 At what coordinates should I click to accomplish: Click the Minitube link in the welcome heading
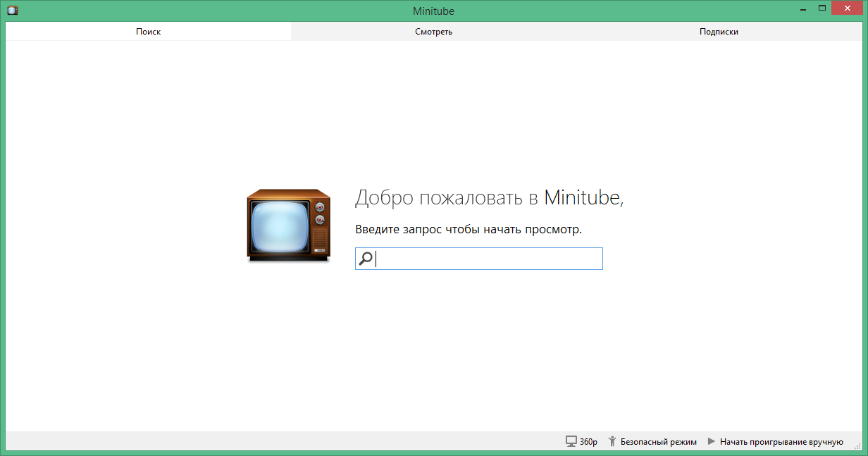click(x=582, y=197)
